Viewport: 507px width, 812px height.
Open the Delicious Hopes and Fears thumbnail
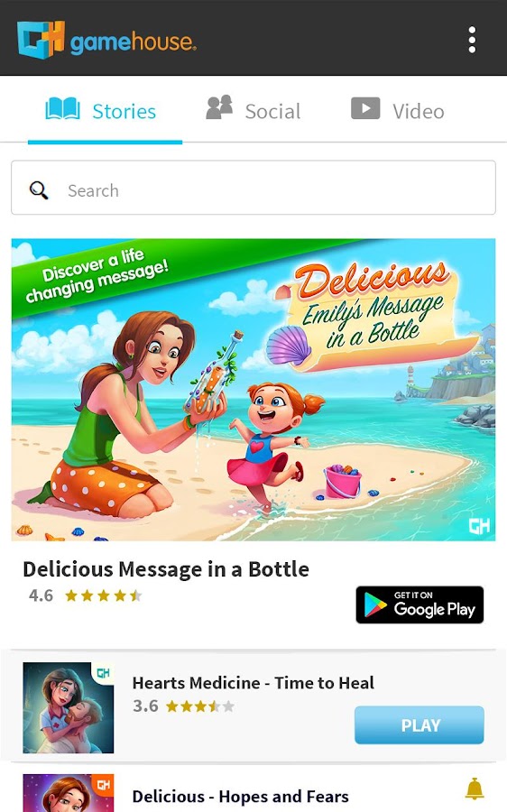click(69, 793)
